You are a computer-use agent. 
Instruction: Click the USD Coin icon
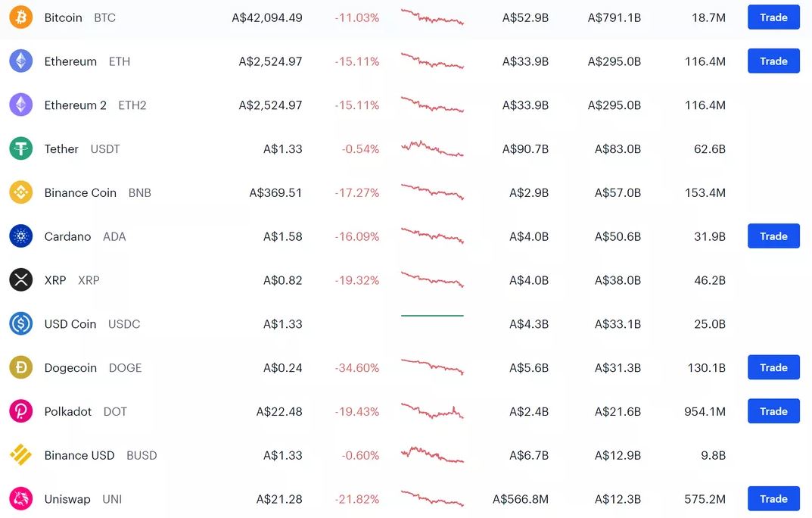[21, 324]
